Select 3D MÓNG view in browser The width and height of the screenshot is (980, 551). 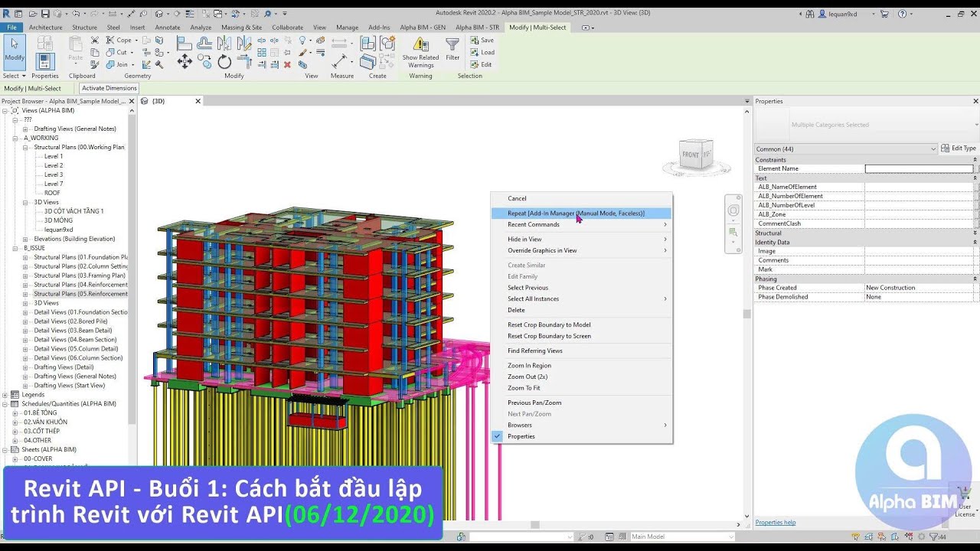tap(58, 220)
